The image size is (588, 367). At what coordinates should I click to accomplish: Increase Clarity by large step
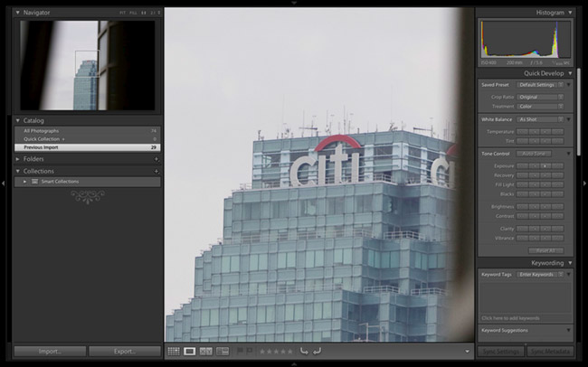point(557,229)
